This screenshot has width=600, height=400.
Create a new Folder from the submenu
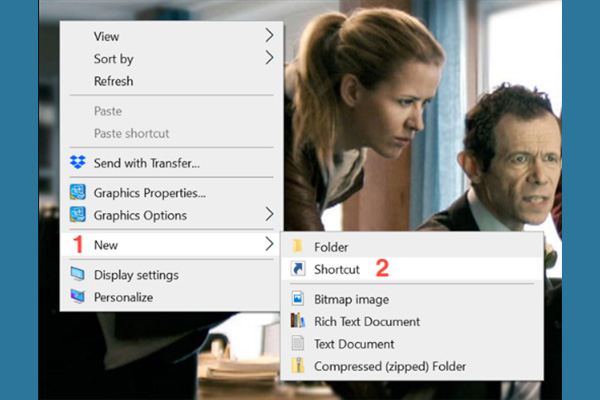pyautogui.click(x=412, y=247)
